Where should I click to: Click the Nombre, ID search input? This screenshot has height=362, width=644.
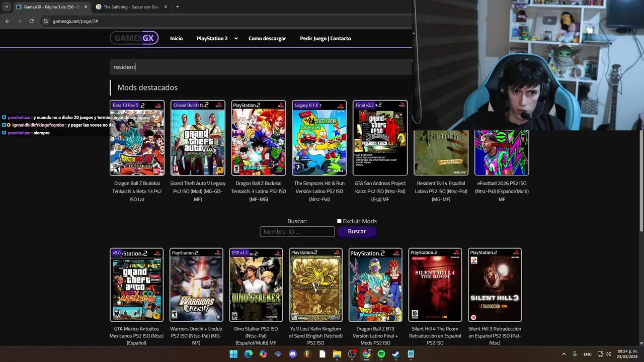297,231
